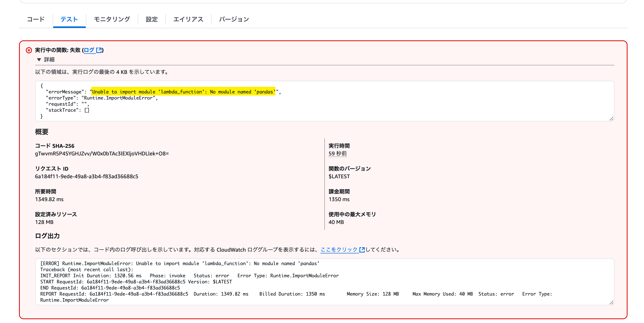This screenshot has width=644, height=323.
Task: Grab the error JSON box resize handle
Action: (x=611, y=119)
